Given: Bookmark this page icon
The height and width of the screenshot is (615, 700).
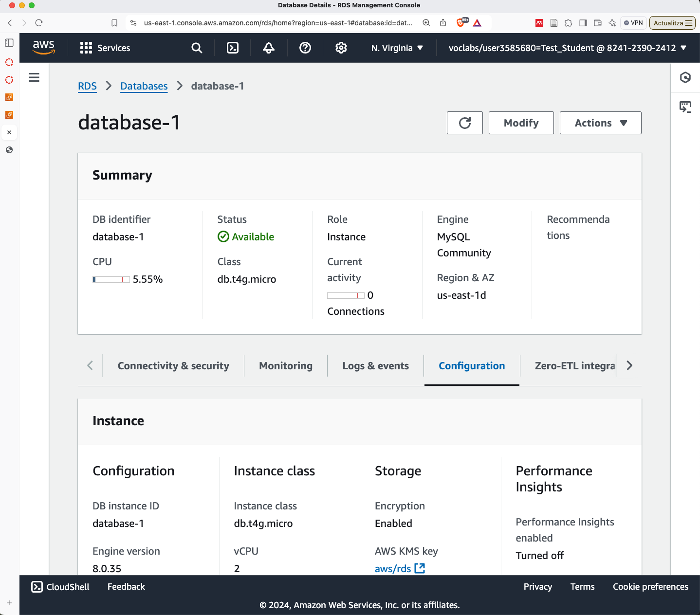Looking at the screenshot, I should 114,23.
